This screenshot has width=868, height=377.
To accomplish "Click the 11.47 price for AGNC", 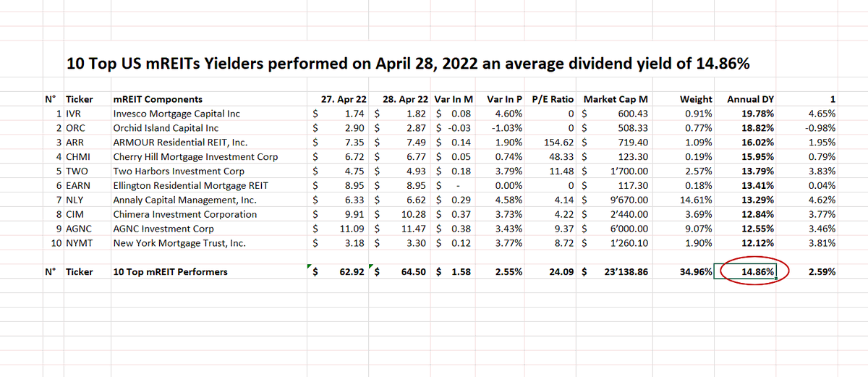I will pyautogui.click(x=416, y=229).
